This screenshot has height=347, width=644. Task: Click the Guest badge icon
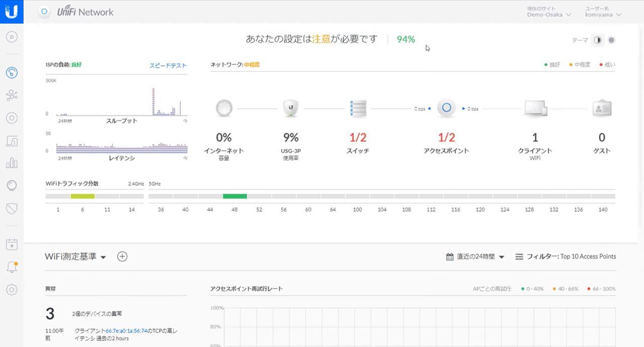(602, 109)
